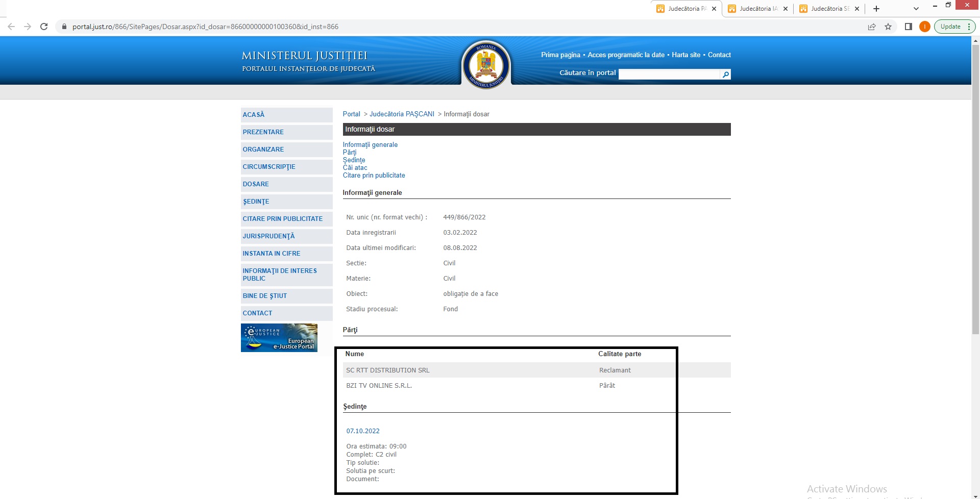
Task: Bookmark this page with the star icon
Action: 888,27
